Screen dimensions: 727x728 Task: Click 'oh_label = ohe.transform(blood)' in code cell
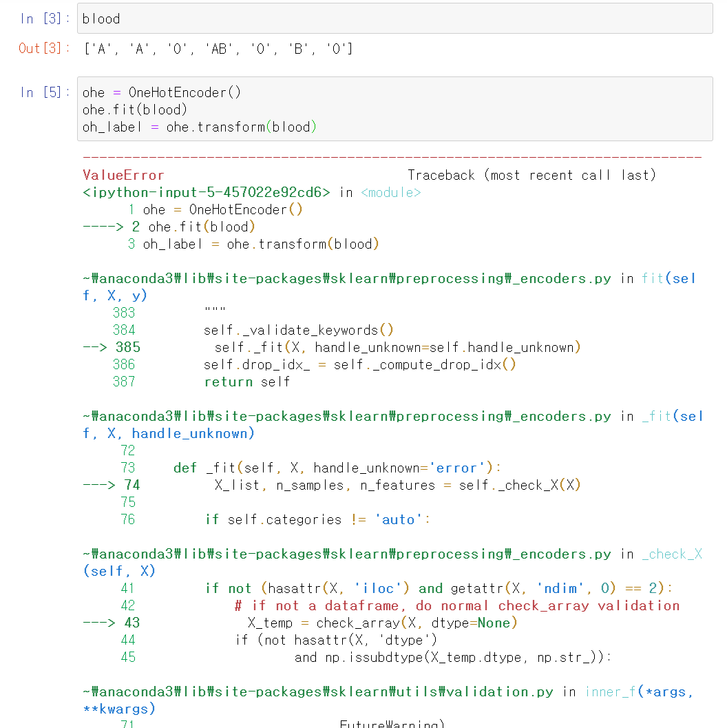[200, 127]
